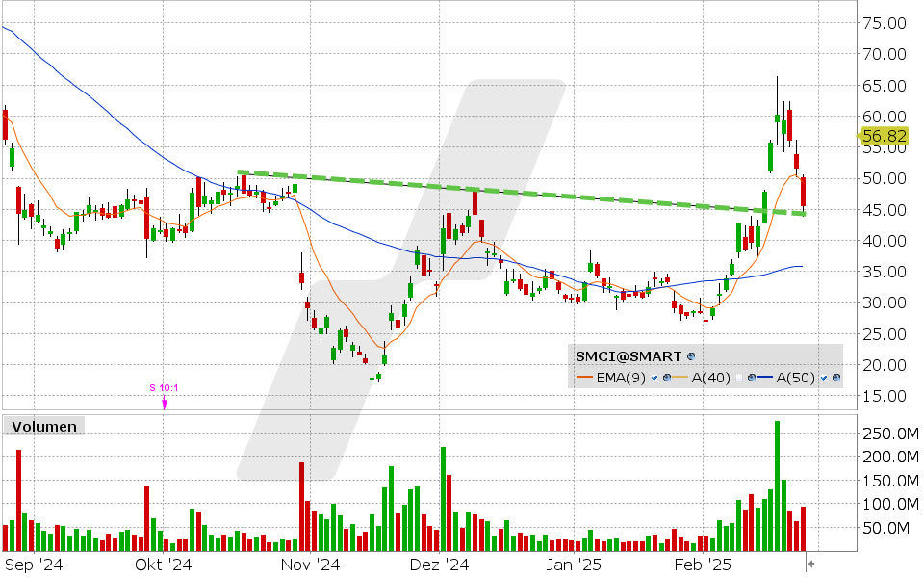Click the EMA(9) legend label
The image size is (924, 578).
[621, 378]
